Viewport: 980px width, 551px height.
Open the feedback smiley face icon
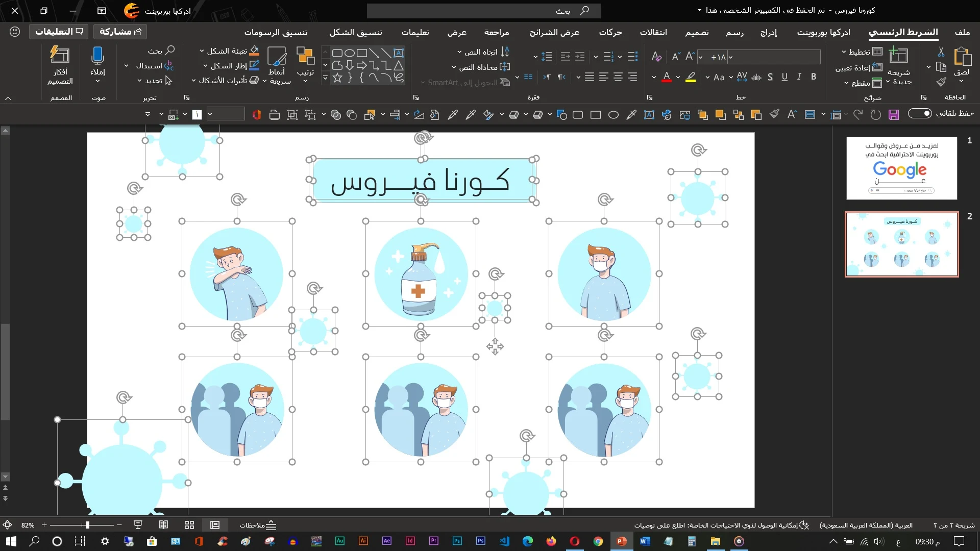[x=15, y=32]
